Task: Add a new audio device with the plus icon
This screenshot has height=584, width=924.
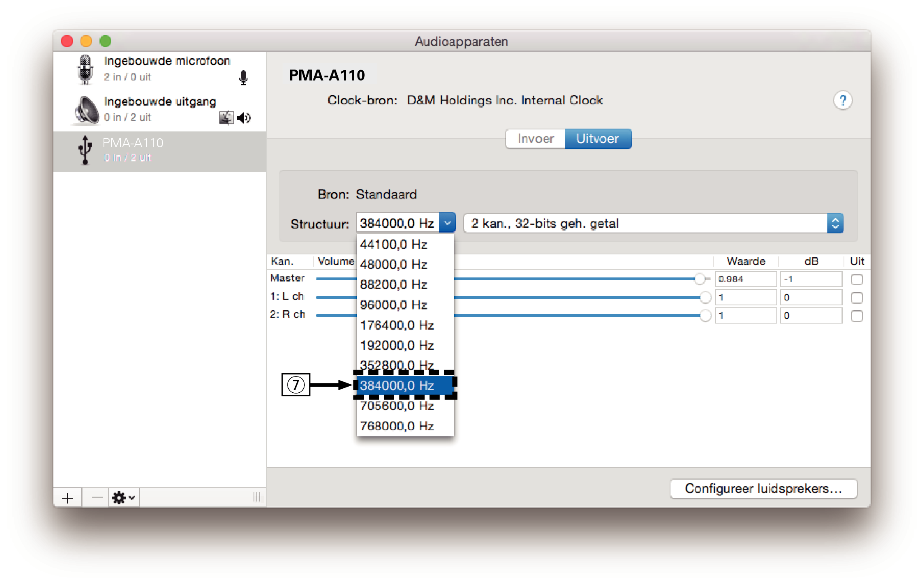Action: (67, 497)
